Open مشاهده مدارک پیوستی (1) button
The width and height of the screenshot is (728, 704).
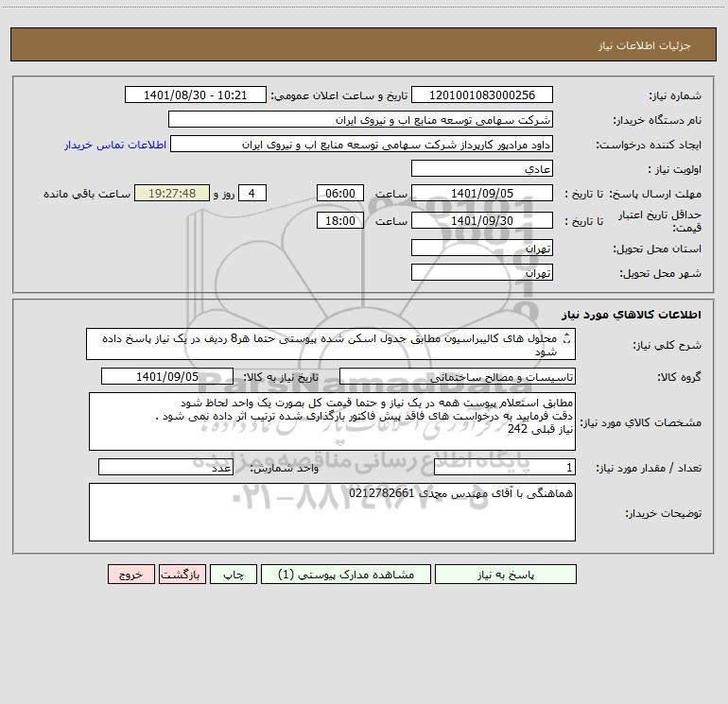pos(346,574)
